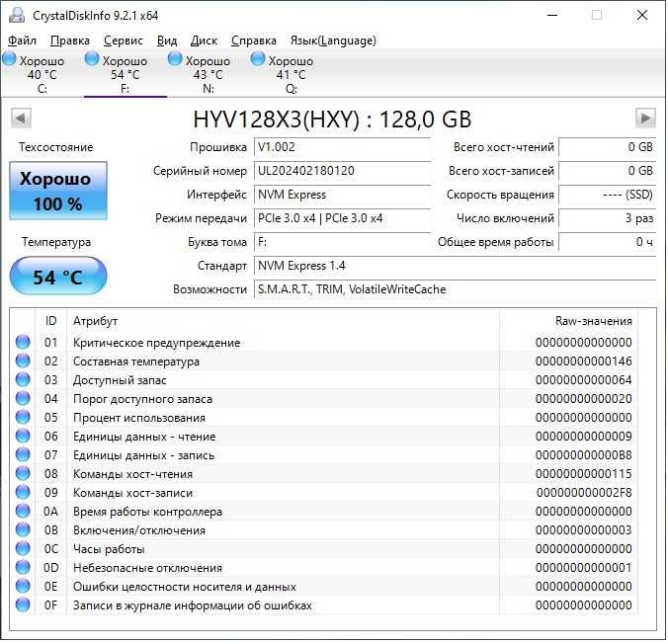This screenshot has height=644, width=668.
Task: Click the CrystalDiskInfo app icon in title bar
Action: (x=17, y=16)
